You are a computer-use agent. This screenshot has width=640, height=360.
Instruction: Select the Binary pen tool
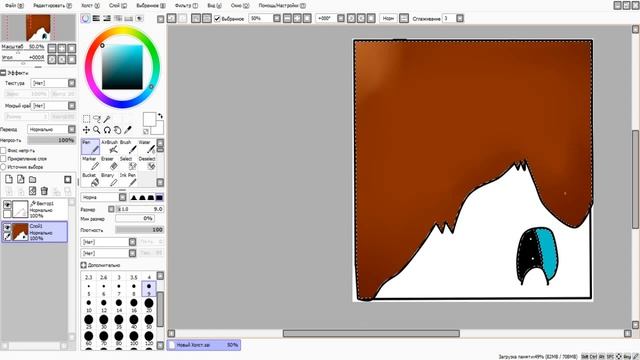point(109,180)
